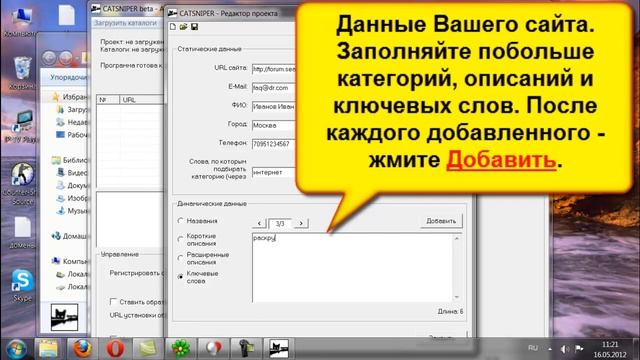
Task: Select the Короткие описания radio button
Action: (180, 240)
